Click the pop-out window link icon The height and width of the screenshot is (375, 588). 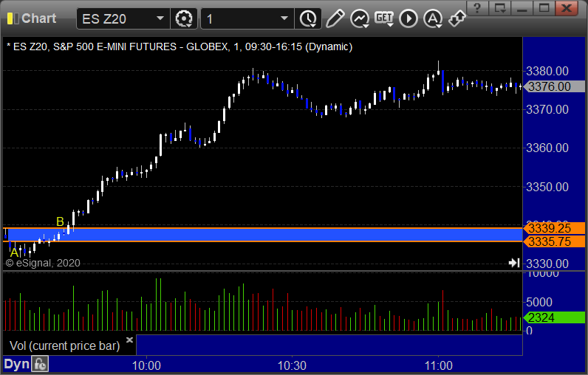tap(457, 18)
